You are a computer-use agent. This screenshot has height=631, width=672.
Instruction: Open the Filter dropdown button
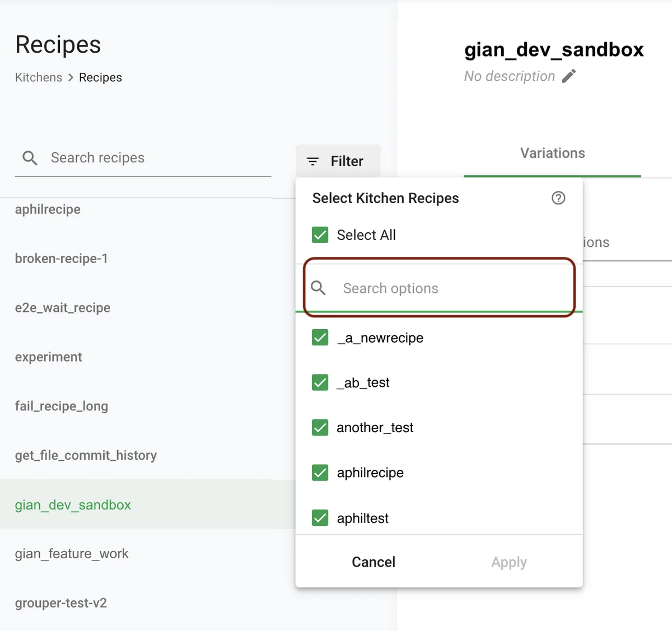(338, 161)
